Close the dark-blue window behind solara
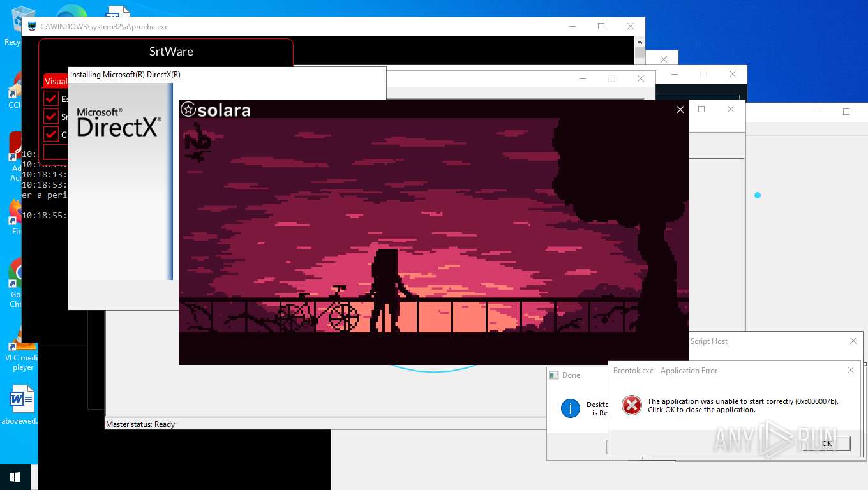 (x=733, y=74)
